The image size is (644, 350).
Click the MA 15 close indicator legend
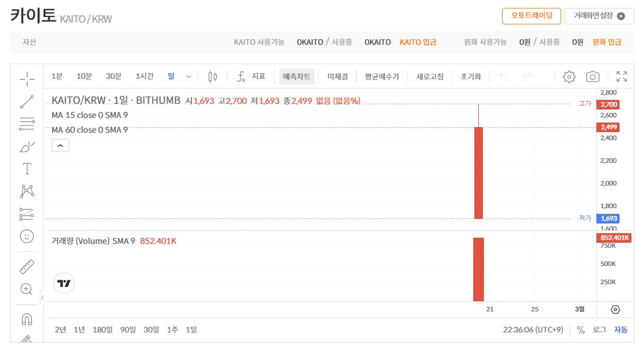pyautogui.click(x=90, y=115)
